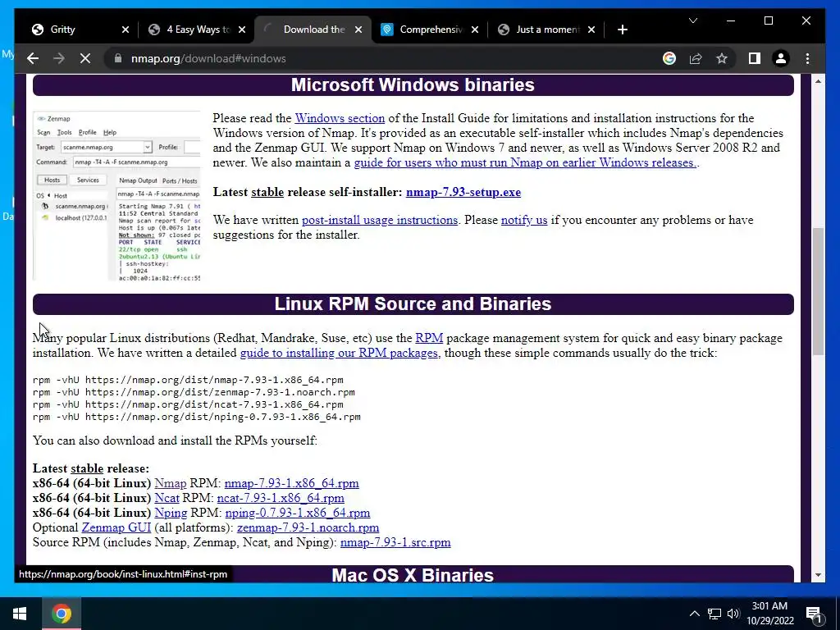This screenshot has width=840, height=630.
Task: Open Chrome's three-dot menu
Action: click(807, 58)
